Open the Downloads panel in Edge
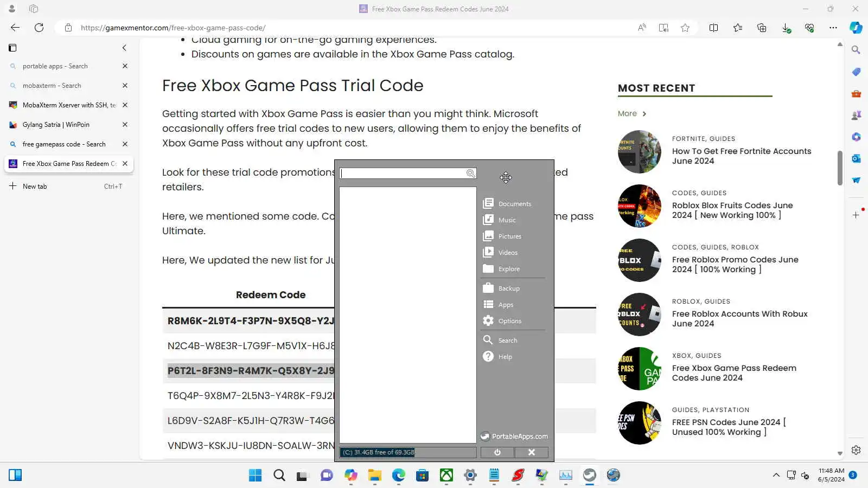 tap(786, 28)
